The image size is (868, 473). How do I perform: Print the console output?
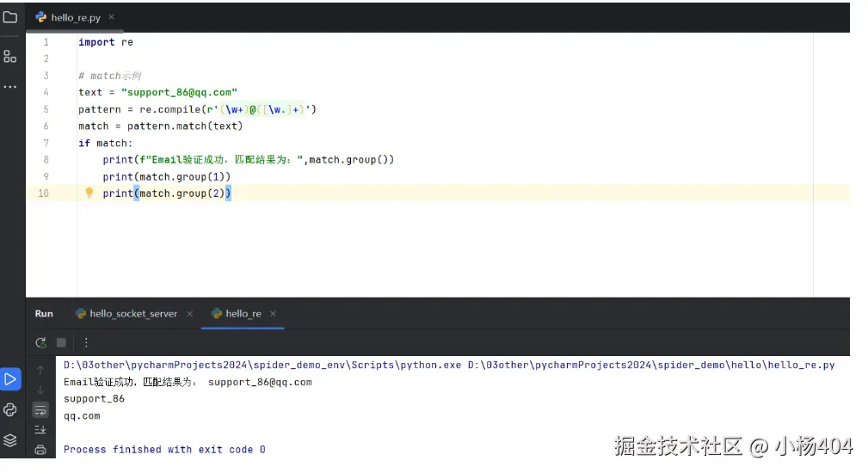[x=40, y=450]
